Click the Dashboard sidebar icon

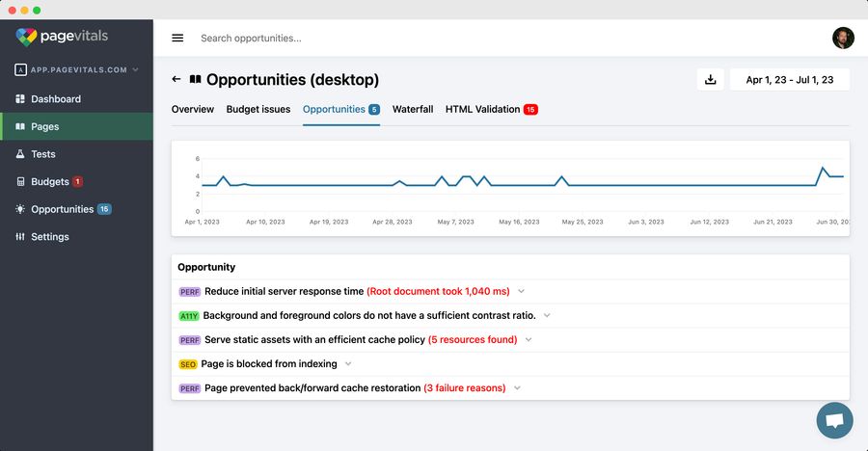coord(20,99)
